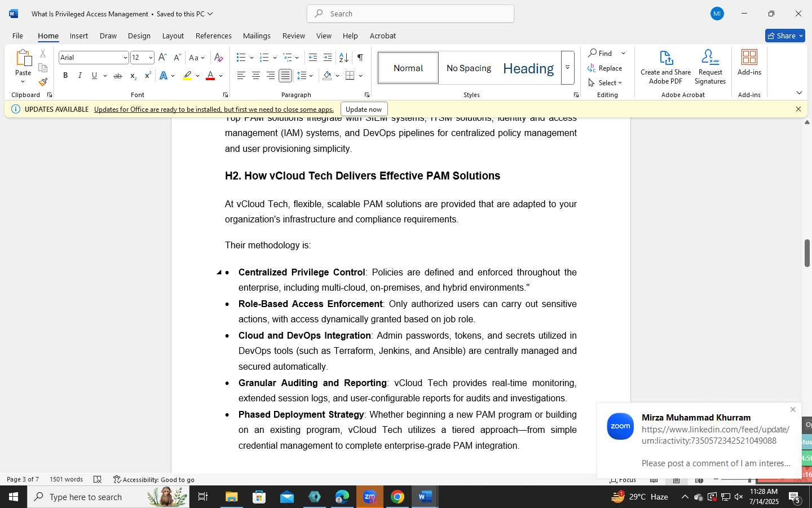The image size is (812, 508).
Task: Toggle show paragraph marks pilcrow
Action: point(360,58)
